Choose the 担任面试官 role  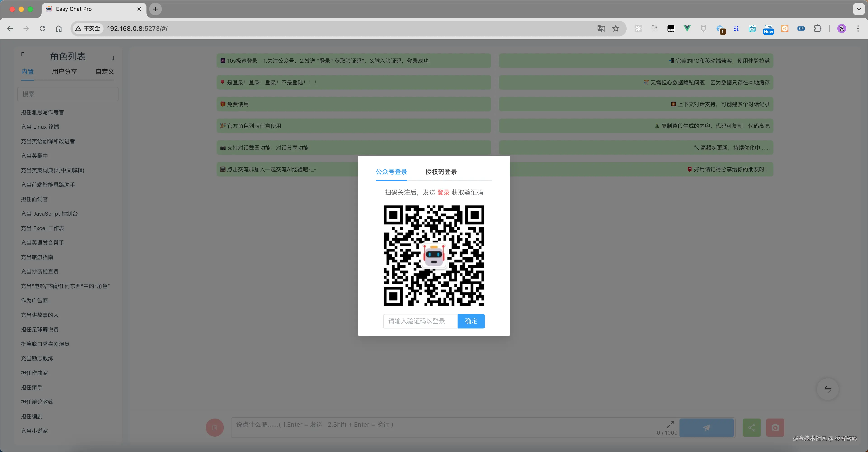[x=34, y=199]
